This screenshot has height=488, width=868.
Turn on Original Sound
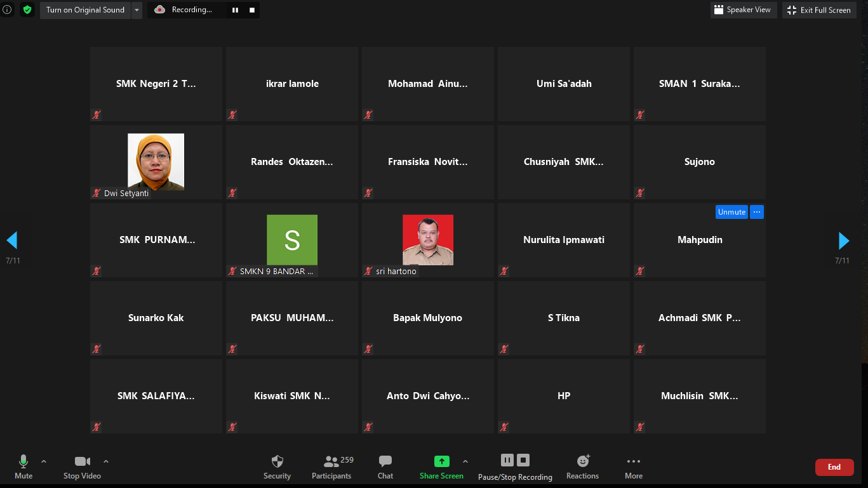click(x=85, y=10)
